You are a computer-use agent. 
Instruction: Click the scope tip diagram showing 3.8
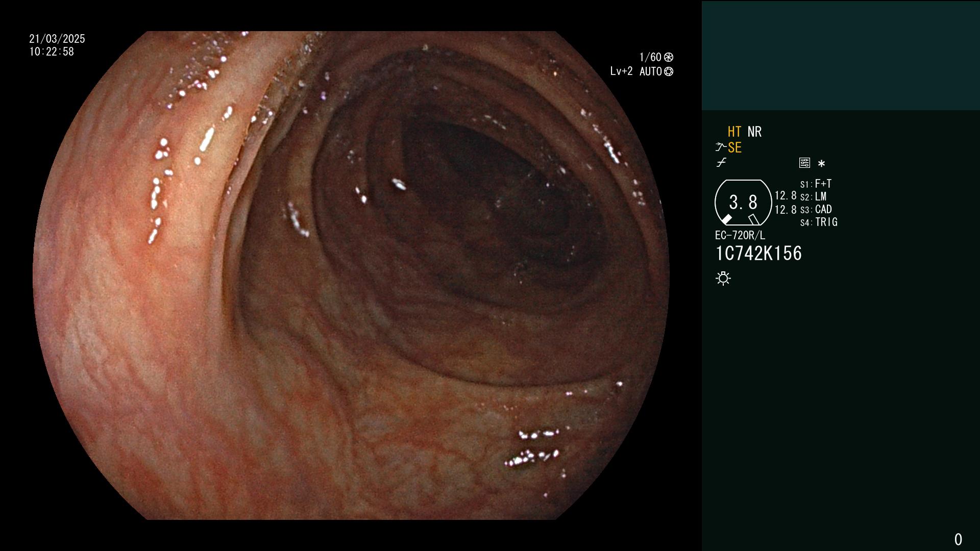coord(743,203)
